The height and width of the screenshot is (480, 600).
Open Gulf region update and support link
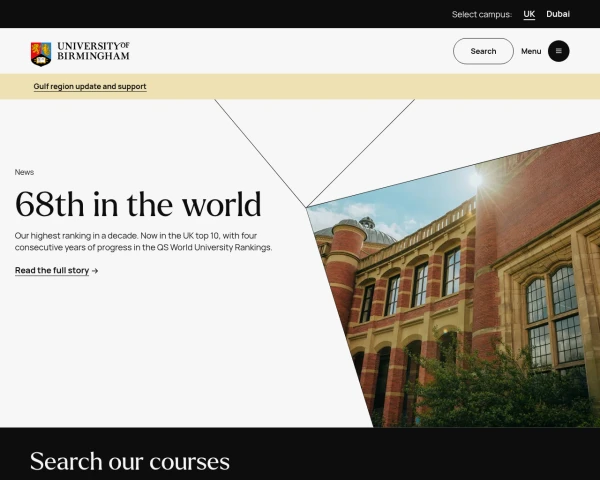[x=90, y=87]
